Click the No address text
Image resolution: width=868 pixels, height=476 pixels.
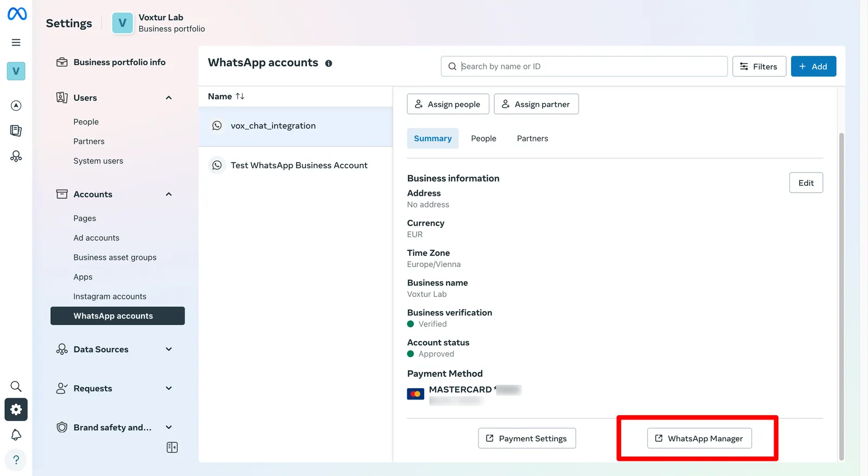tap(429, 205)
